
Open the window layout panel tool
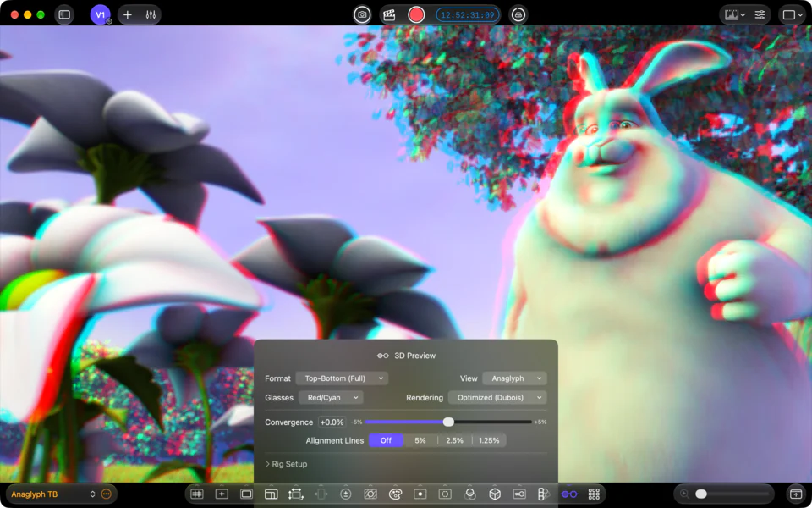click(272, 494)
